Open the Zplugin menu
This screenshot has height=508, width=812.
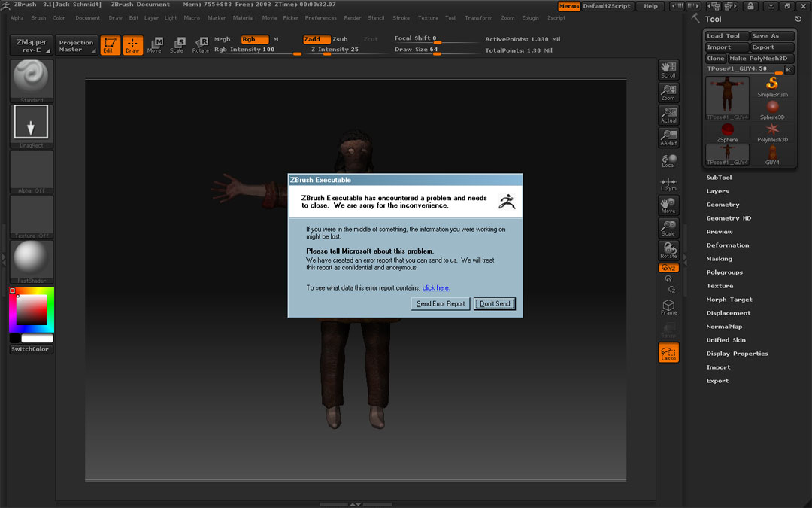[530, 17]
